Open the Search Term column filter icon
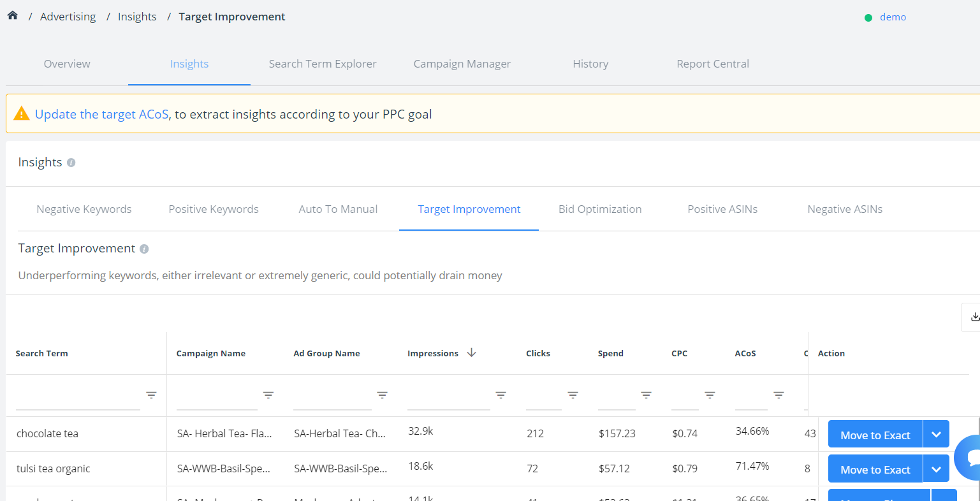The width and height of the screenshot is (980, 501). pos(151,395)
